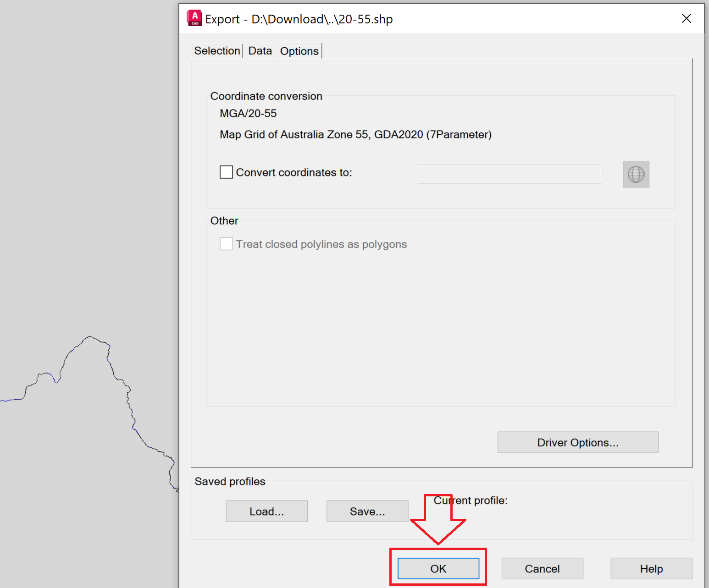Open the Options tab
709x588 pixels.
point(299,51)
